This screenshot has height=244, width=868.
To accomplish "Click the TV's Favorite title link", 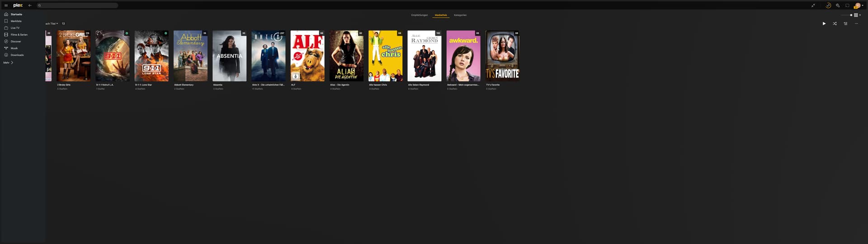I will point(493,84).
